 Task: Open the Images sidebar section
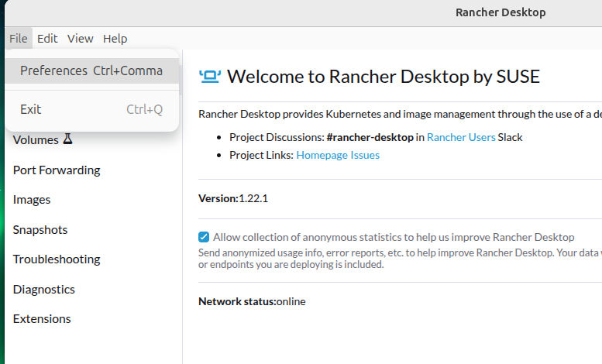[x=32, y=200]
